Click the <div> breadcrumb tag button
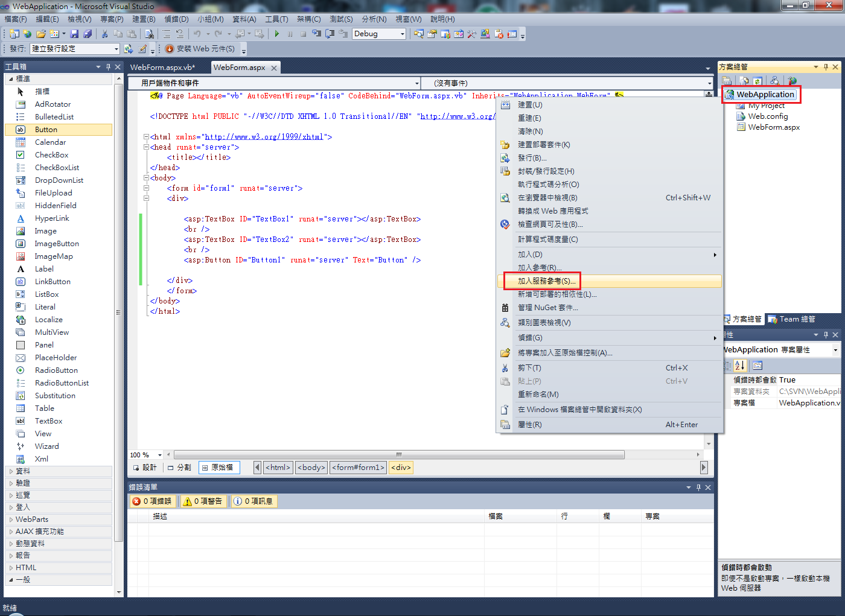845x616 pixels. tap(401, 468)
